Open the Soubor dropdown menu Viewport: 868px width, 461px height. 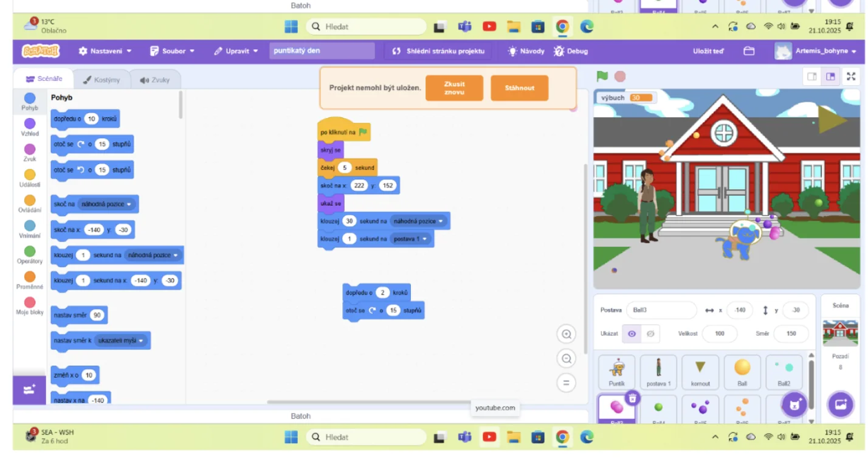[173, 51]
